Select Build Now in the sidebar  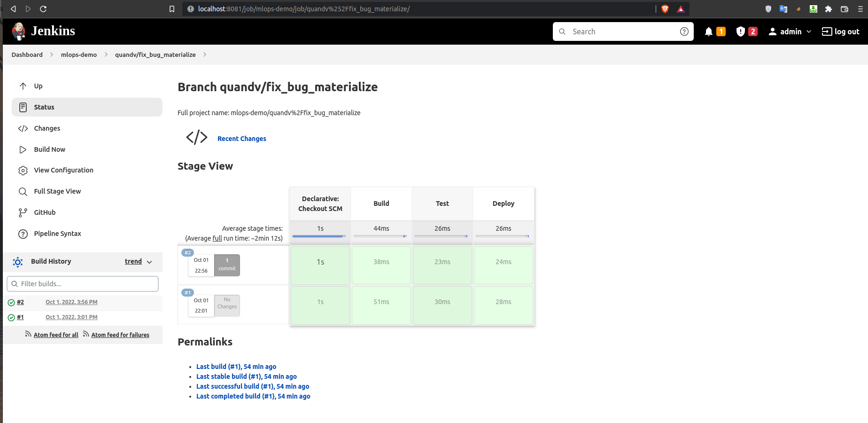pyautogui.click(x=87, y=149)
